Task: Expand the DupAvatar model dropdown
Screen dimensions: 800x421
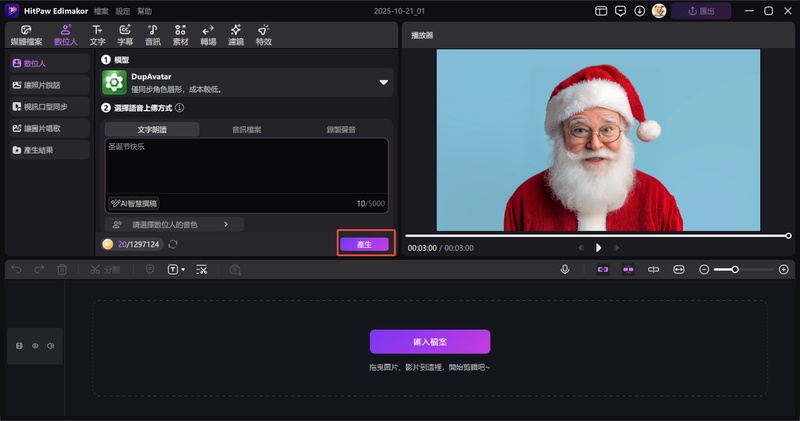Action: [x=382, y=83]
